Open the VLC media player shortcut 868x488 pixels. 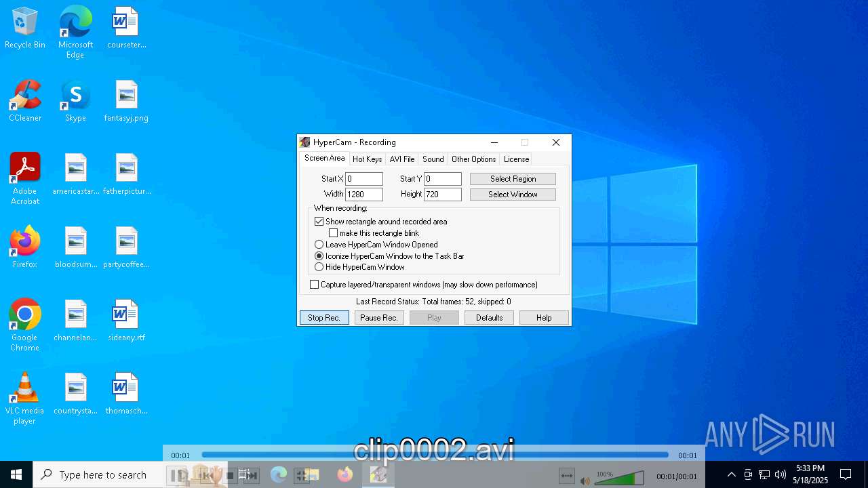[x=25, y=399]
